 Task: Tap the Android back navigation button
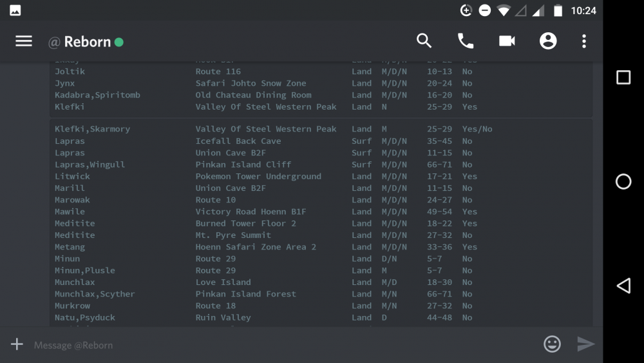(623, 286)
